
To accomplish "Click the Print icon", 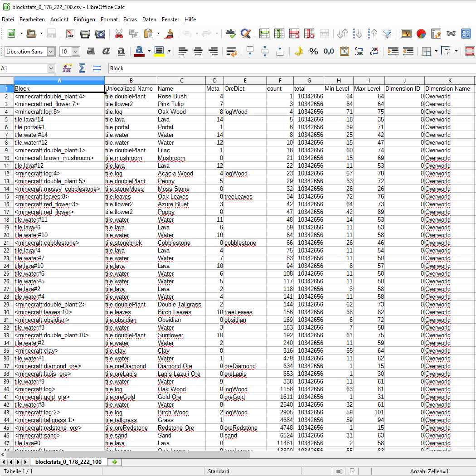I will click(x=85, y=34).
